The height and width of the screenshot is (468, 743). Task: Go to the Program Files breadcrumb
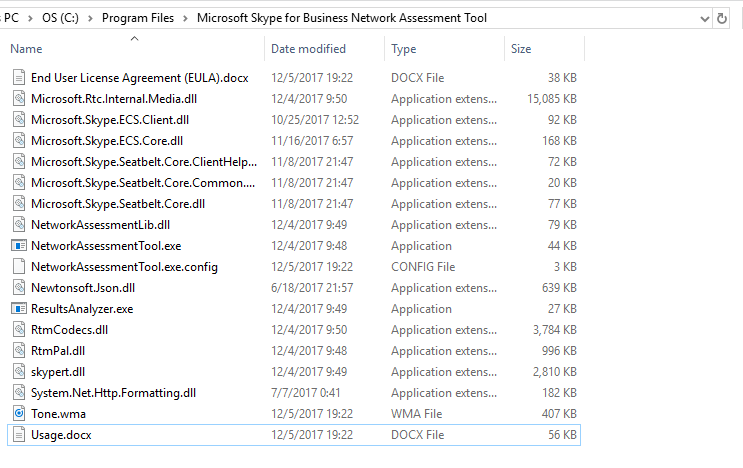pyautogui.click(x=138, y=18)
